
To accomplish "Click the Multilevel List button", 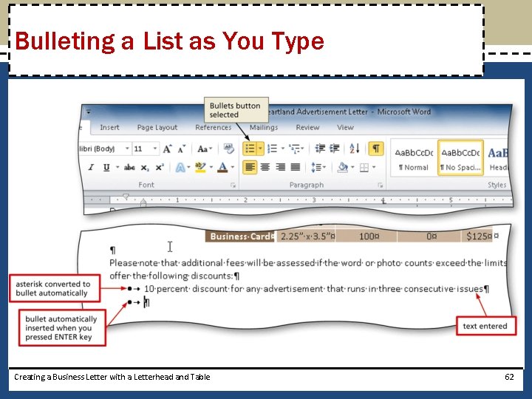I will pos(295,149).
